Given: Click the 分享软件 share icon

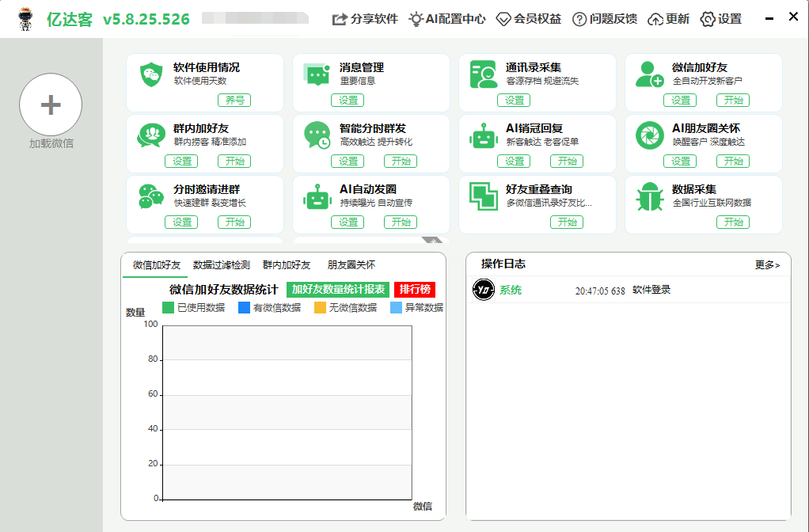Looking at the screenshot, I should click(339, 20).
